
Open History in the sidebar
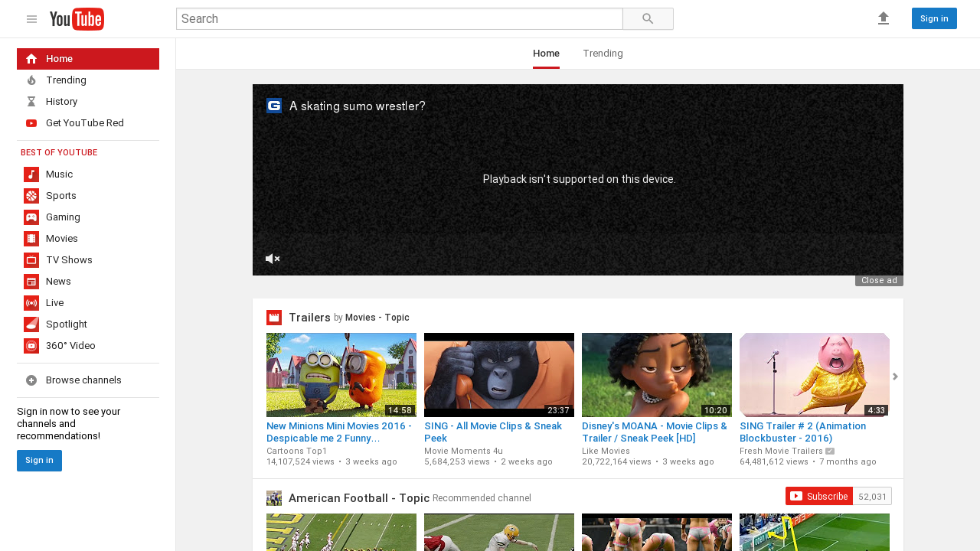[88, 102]
